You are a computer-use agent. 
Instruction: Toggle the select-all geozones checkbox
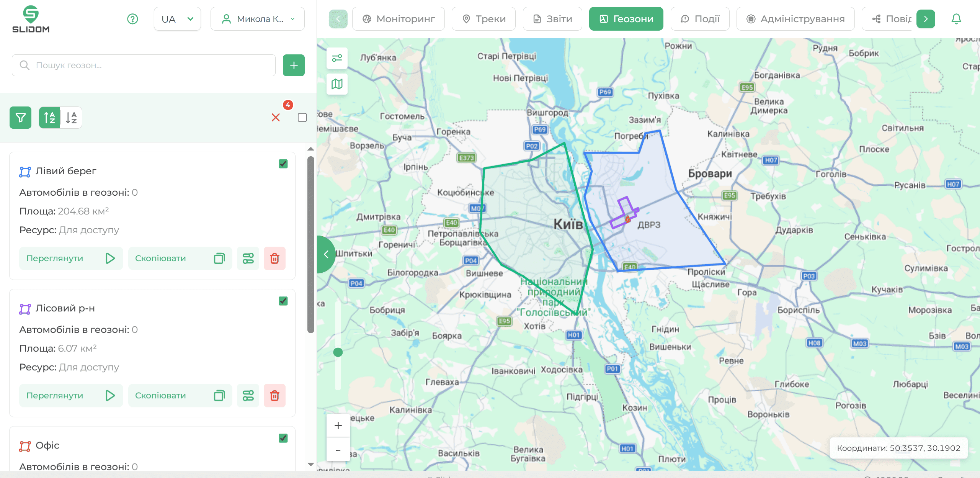(x=302, y=118)
